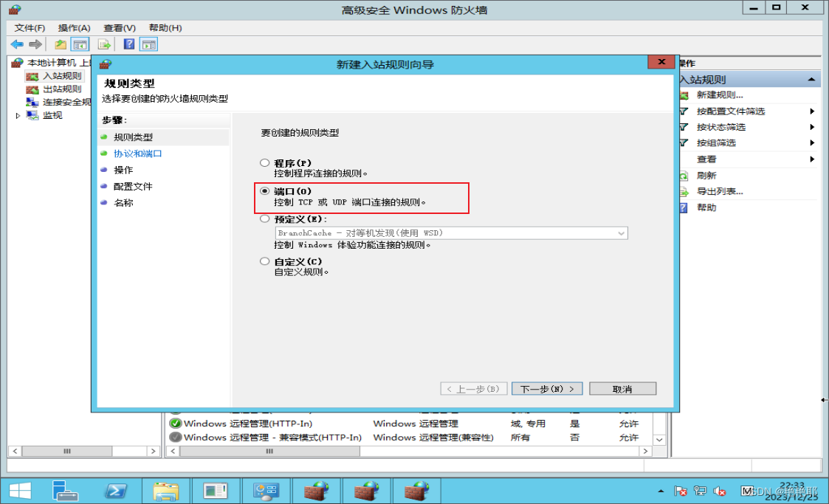829x504 pixels.
Task: Select row Windows 远程管理 - 兼容模式(HTTP-In)
Action: (410, 438)
